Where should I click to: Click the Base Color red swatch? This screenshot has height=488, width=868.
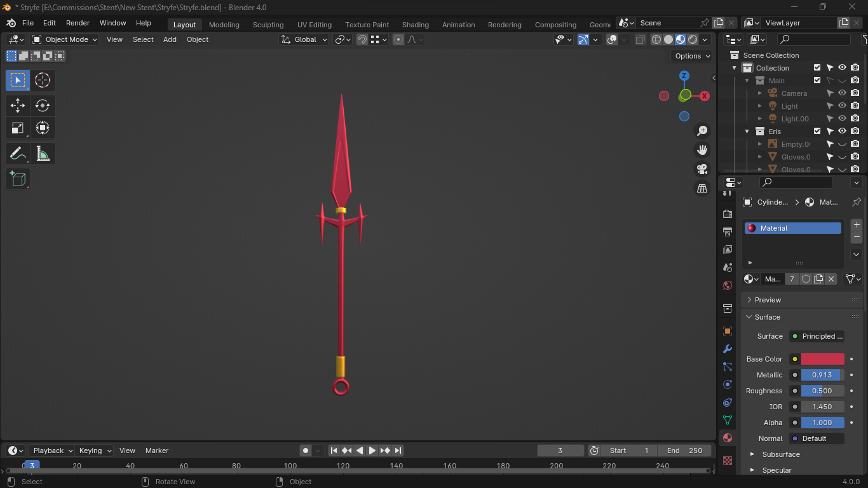click(x=823, y=359)
